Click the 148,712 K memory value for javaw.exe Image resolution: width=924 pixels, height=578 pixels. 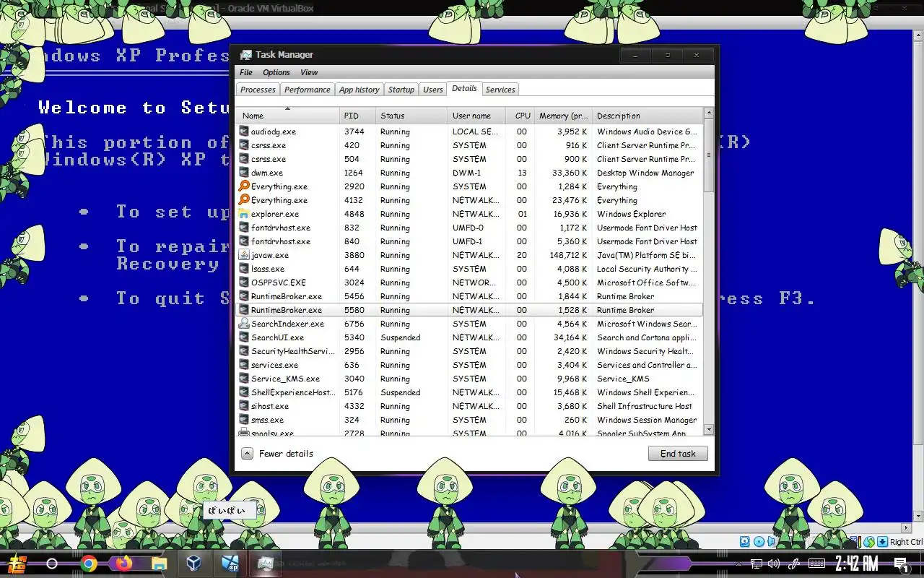(568, 255)
